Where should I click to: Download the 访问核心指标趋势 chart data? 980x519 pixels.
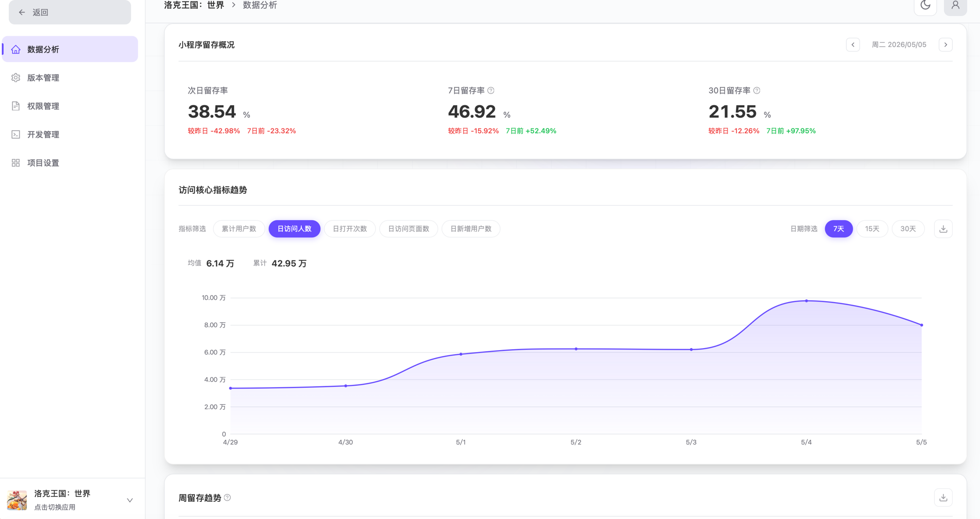click(x=943, y=229)
